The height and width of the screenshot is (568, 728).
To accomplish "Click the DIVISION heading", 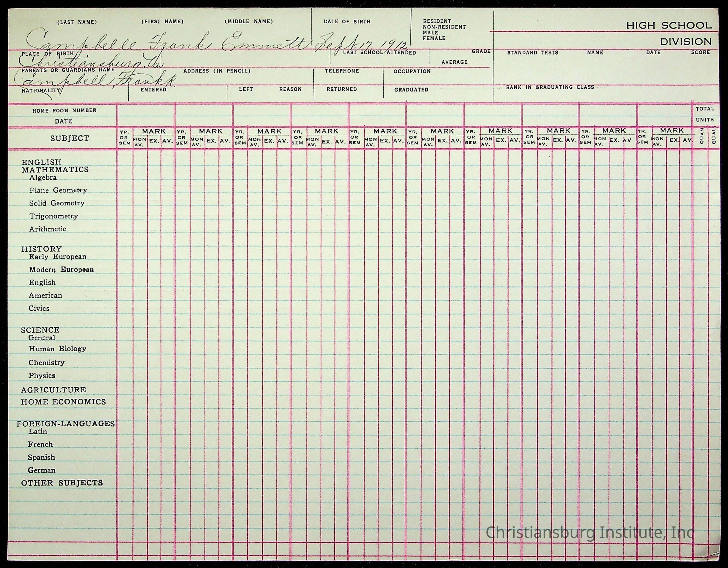I will 686,42.
